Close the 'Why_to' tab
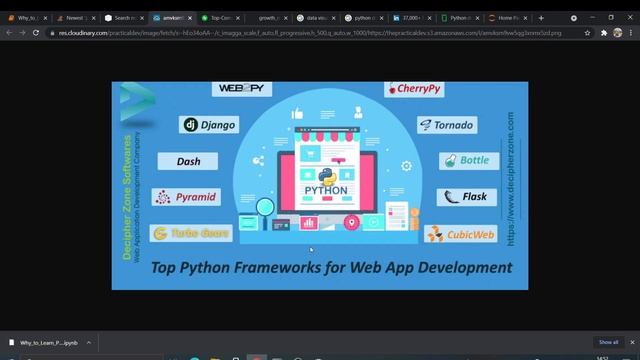 (45, 18)
